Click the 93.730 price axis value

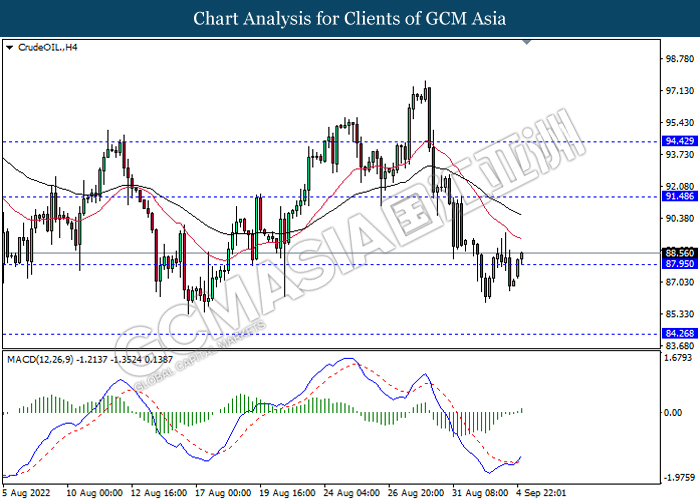click(680, 154)
